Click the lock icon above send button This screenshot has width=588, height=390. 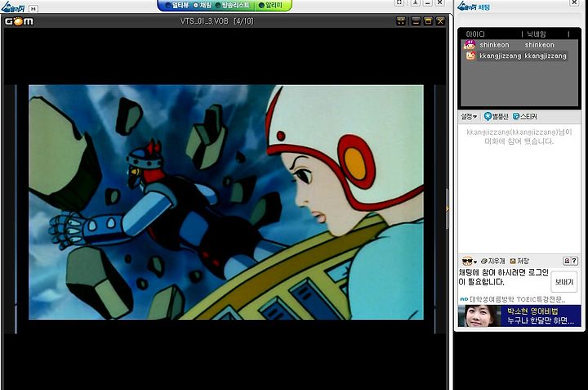(x=567, y=261)
